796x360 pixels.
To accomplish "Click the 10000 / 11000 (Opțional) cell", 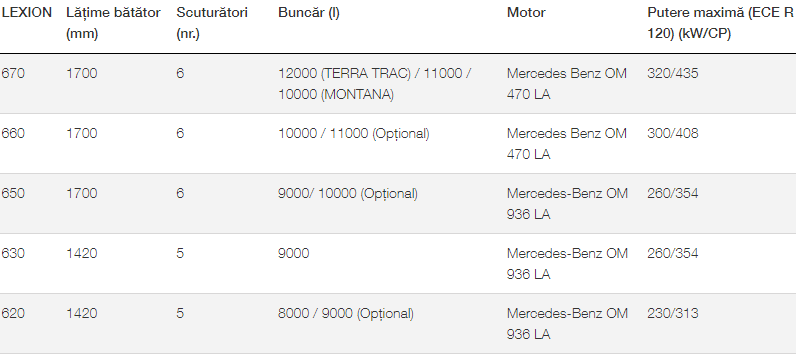I will coord(353,134).
